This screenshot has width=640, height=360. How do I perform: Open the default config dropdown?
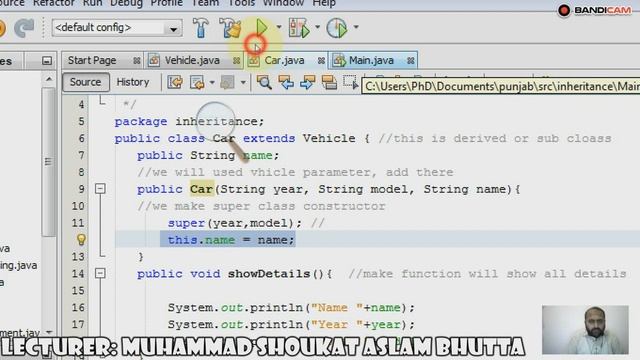coord(173,29)
